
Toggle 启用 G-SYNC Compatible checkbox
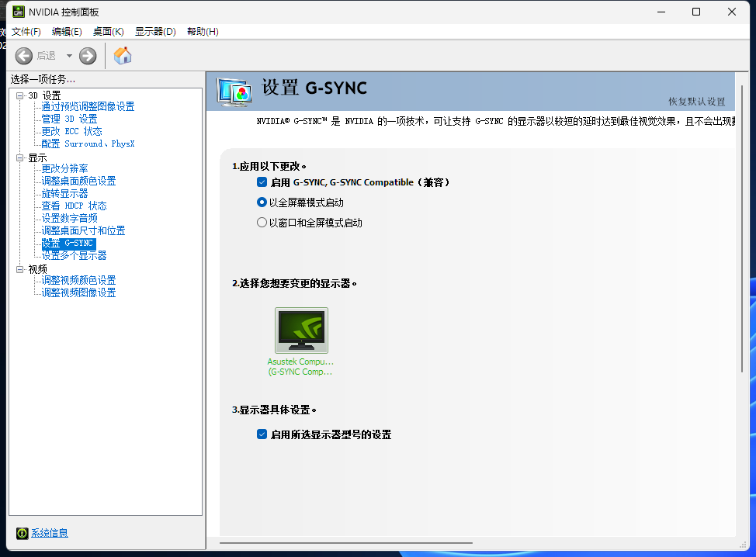click(x=262, y=182)
